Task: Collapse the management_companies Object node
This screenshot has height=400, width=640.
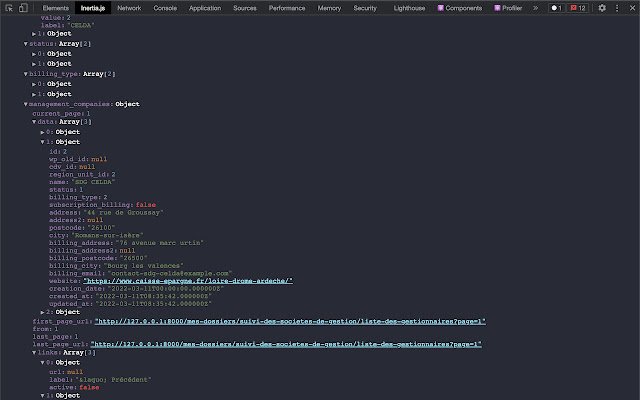Action: (x=26, y=104)
